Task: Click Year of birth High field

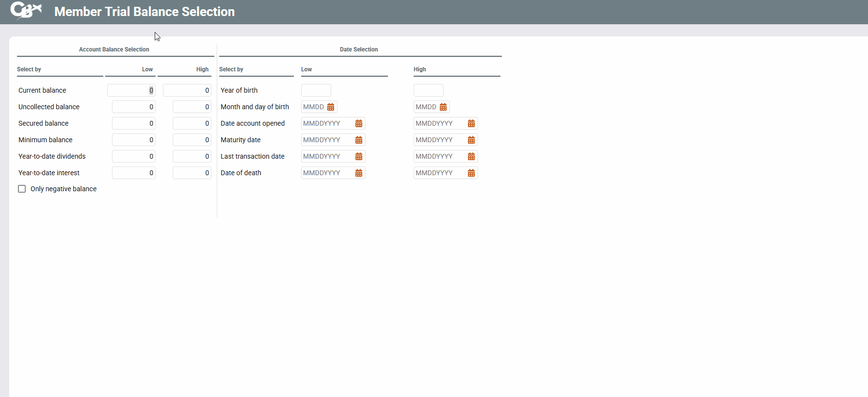Action: (428, 90)
